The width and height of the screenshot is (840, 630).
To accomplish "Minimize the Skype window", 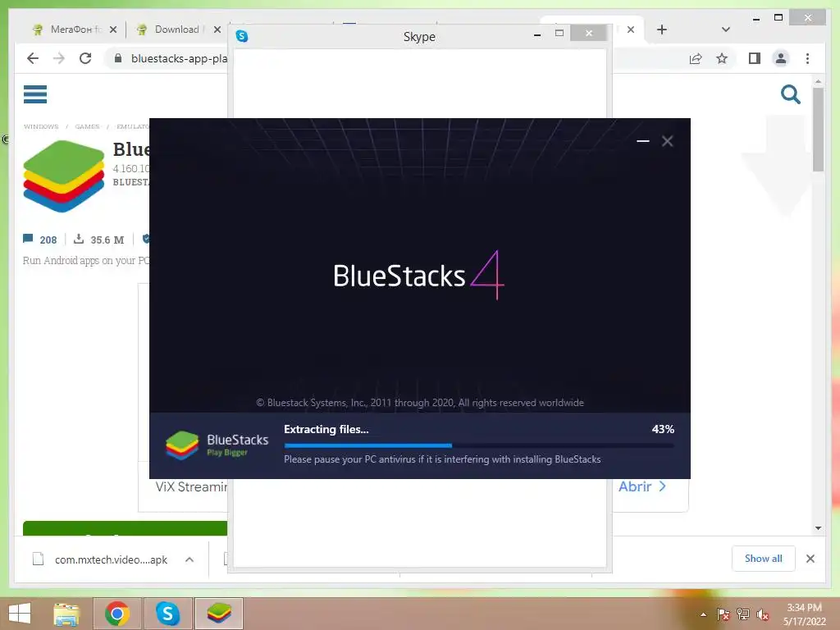I will pos(537,34).
